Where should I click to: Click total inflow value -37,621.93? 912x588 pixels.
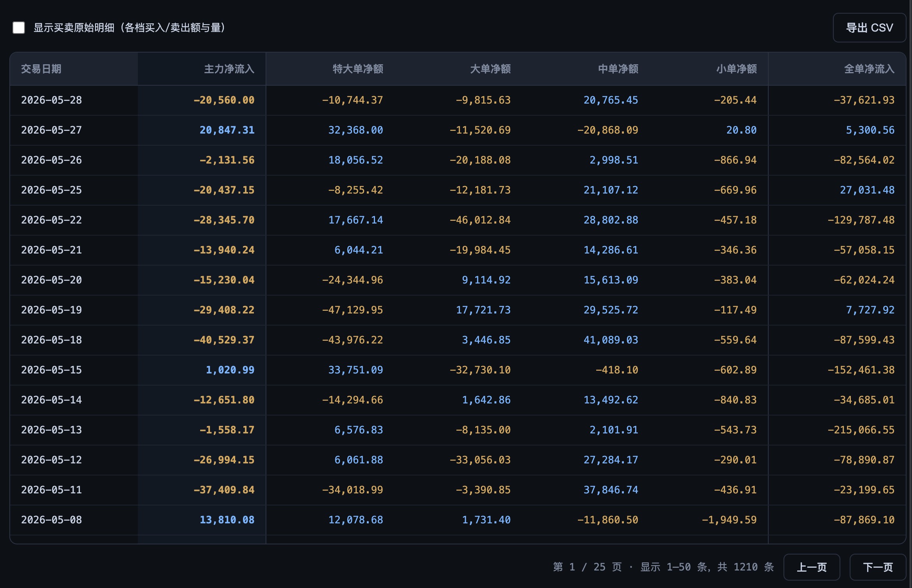(x=864, y=100)
